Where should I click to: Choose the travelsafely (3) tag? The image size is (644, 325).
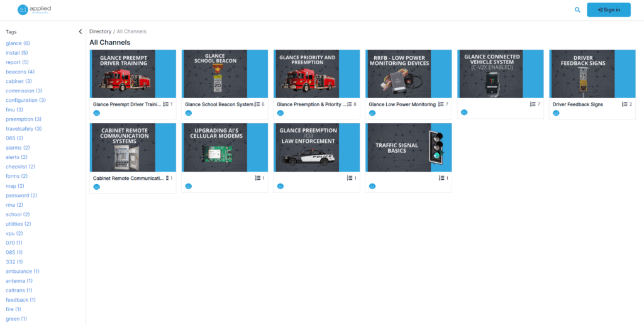[24, 129]
